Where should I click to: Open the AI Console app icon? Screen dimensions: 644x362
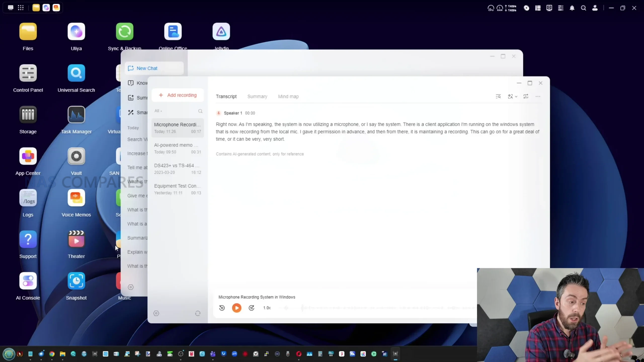(x=28, y=281)
